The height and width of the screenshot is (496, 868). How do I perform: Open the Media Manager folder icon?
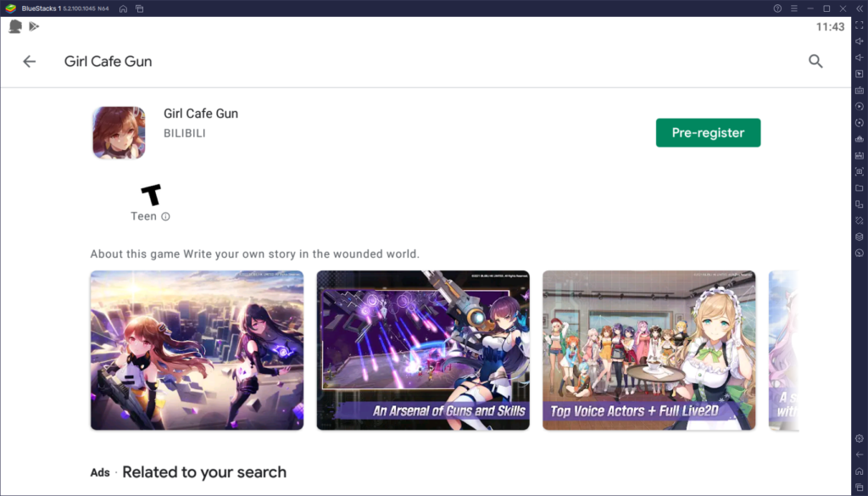click(859, 190)
